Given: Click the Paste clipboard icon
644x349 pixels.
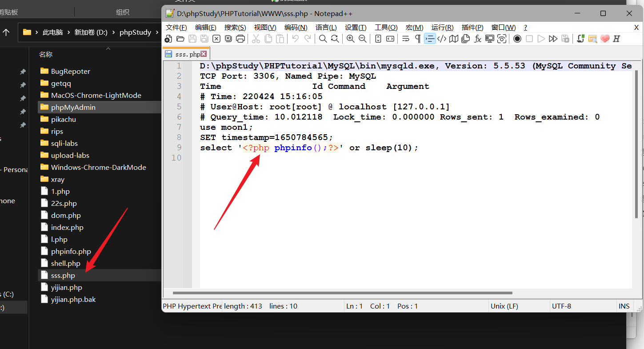Looking at the screenshot, I should pyautogui.click(x=280, y=39).
